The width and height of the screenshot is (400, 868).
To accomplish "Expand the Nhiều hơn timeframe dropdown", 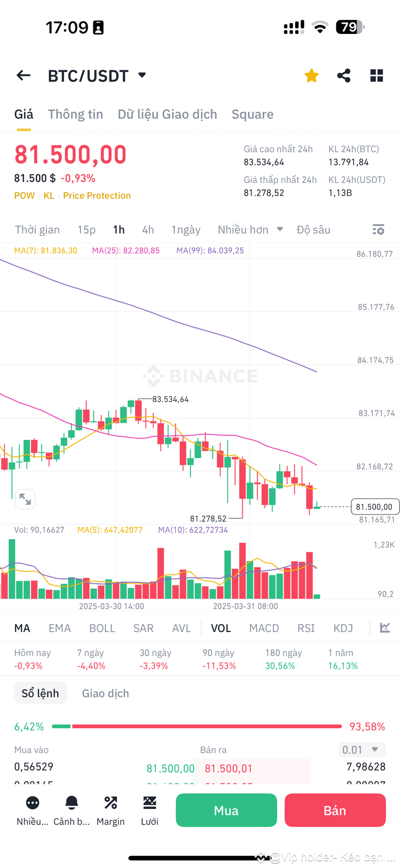I will [250, 230].
